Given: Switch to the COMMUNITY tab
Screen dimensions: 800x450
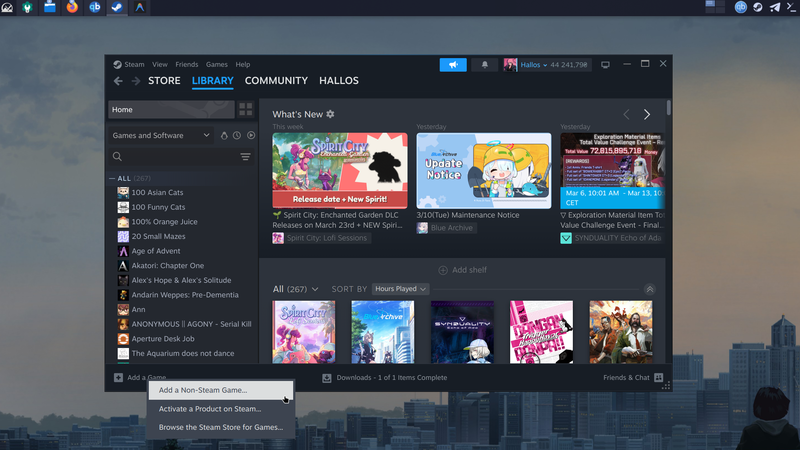Looking at the screenshot, I should [276, 81].
